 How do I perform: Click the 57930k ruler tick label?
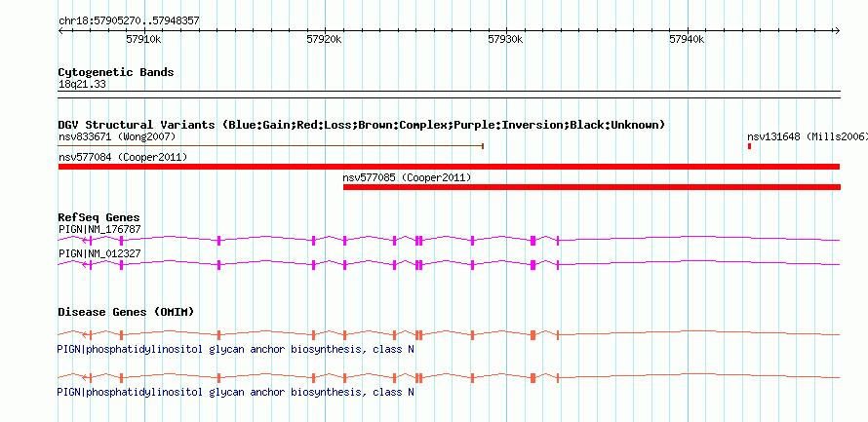point(505,39)
